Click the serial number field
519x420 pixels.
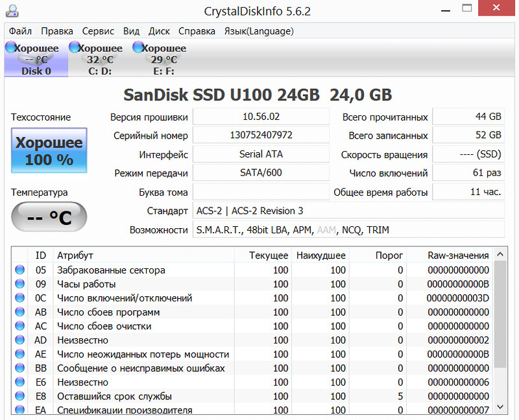point(261,136)
